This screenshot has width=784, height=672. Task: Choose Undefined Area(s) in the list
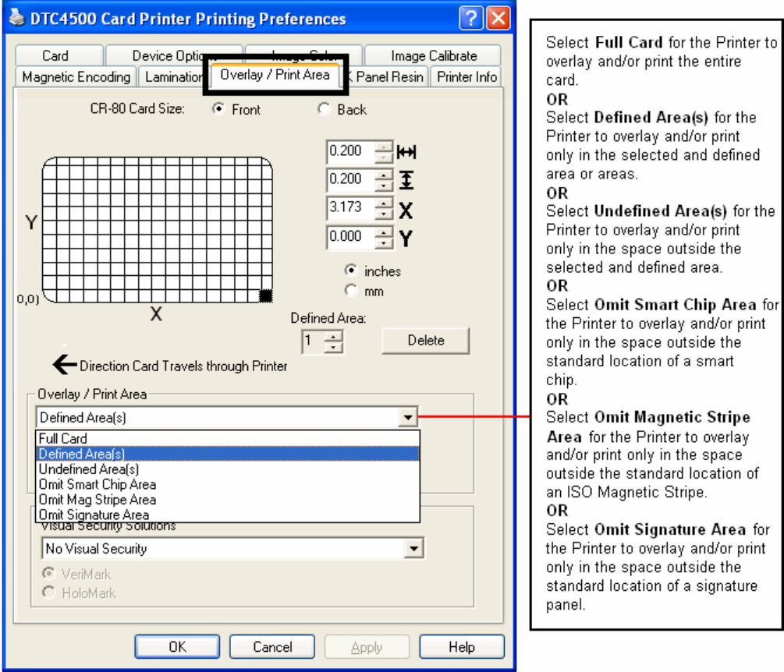[228, 469]
